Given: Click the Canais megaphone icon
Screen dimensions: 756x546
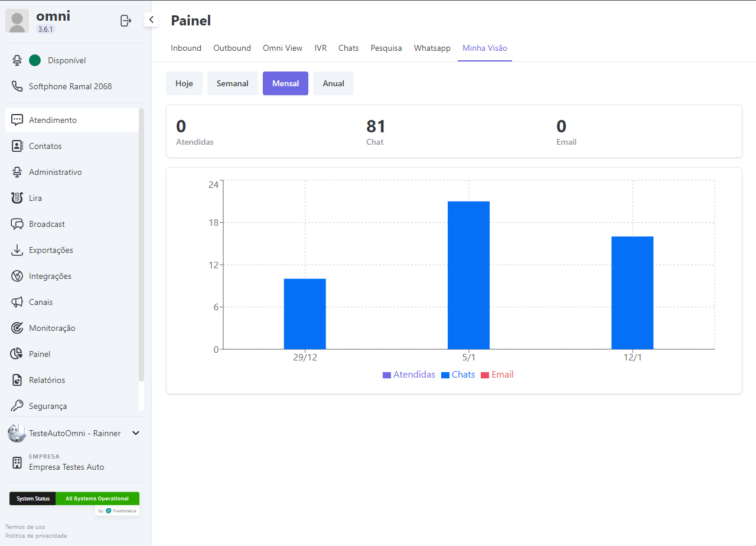Looking at the screenshot, I should [17, 302].
